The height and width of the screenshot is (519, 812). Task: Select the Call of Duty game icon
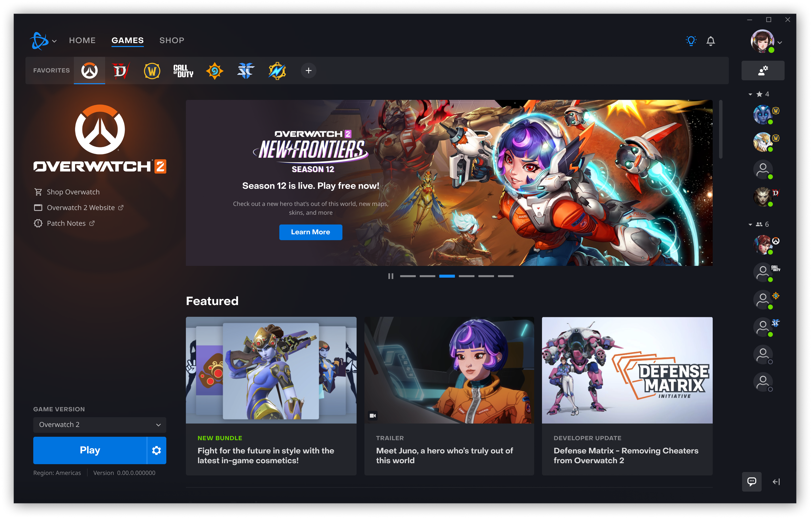click(183, 71)
